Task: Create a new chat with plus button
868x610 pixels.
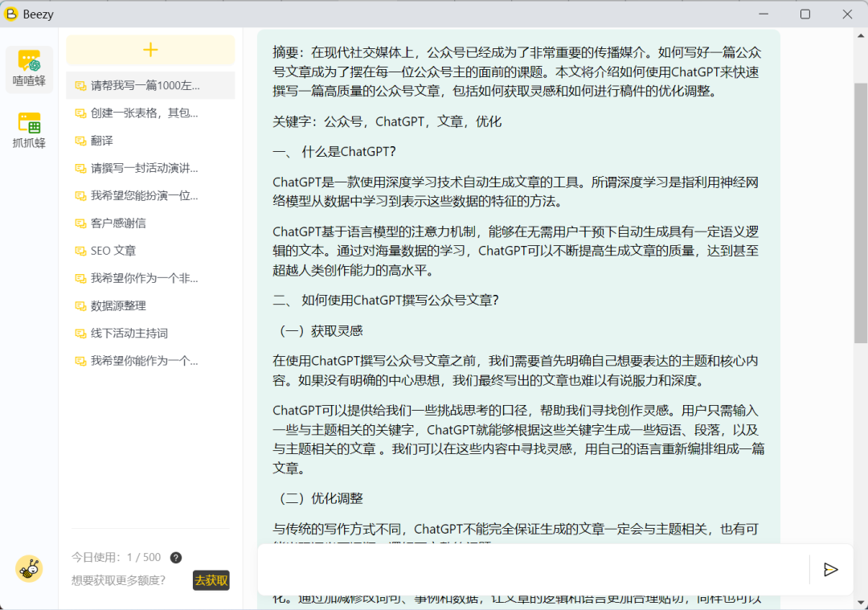Action: pos(150,50)
